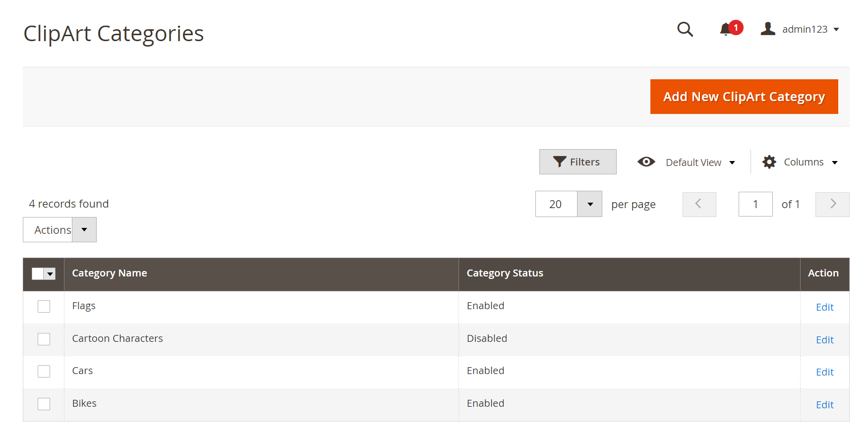Sort by Category Status column header
The height and width of the screenshot is (436, 868).
click(505, 273)
